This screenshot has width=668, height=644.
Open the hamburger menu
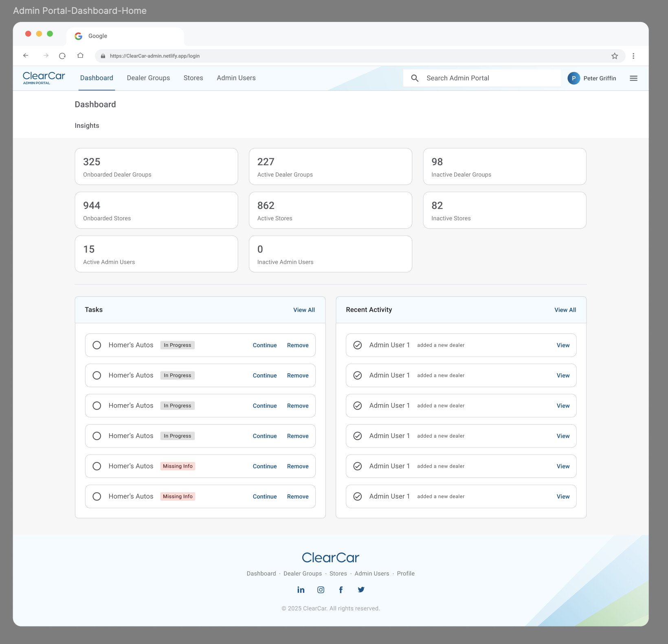[633, 78]
